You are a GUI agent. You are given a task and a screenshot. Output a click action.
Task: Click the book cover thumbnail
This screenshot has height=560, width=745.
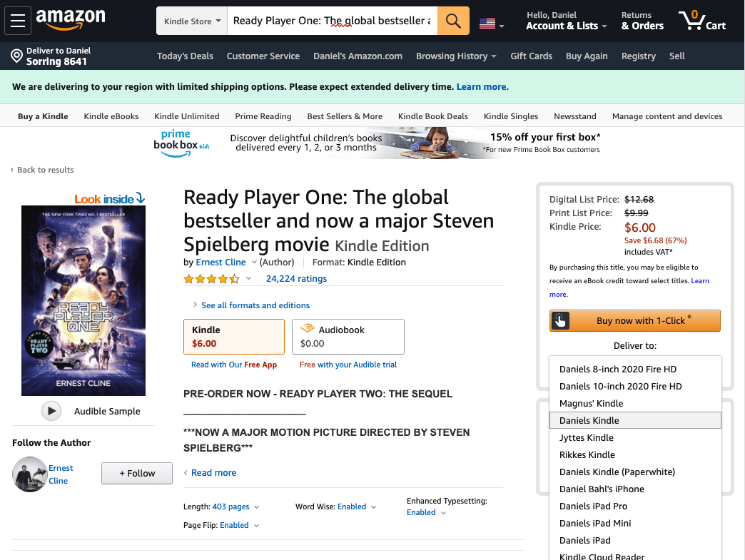(x=83, y=300)
